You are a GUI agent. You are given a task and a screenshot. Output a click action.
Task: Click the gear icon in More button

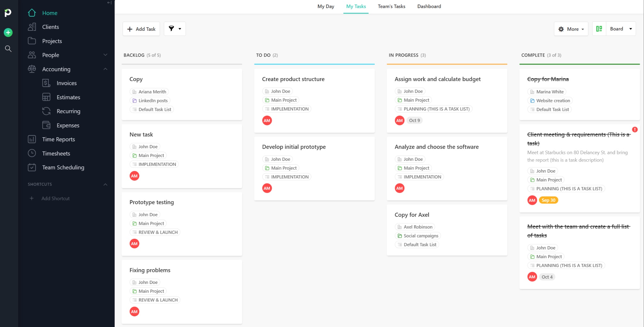pyautogui.click(x=561, y=29)
